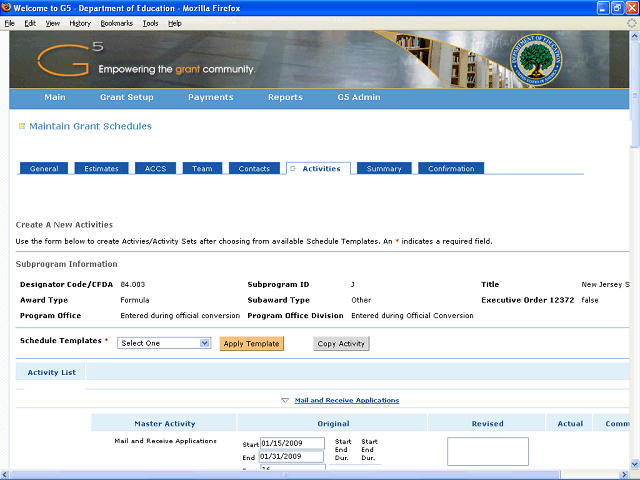
Task: Click the Maintain Grant Schedules heading icon
Action: [x=22, y=126]
